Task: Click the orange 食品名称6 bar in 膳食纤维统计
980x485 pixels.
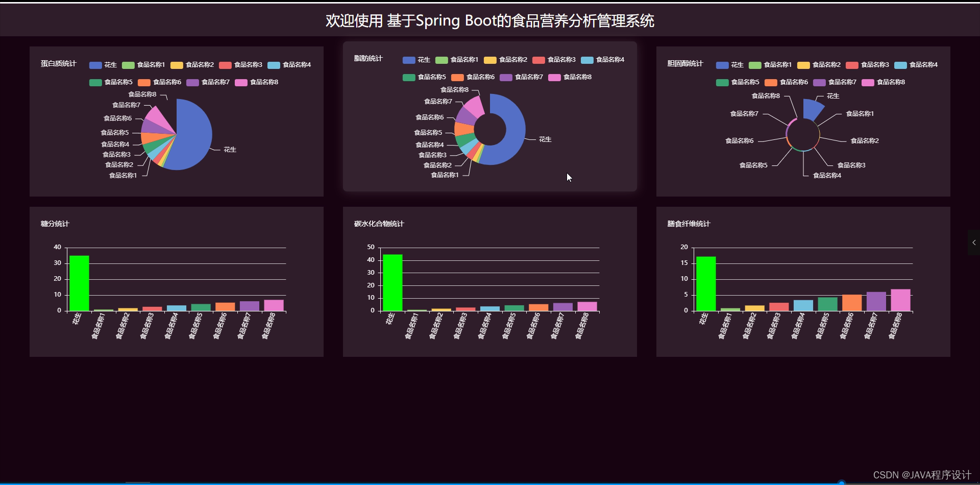Action: click(852, 303)
